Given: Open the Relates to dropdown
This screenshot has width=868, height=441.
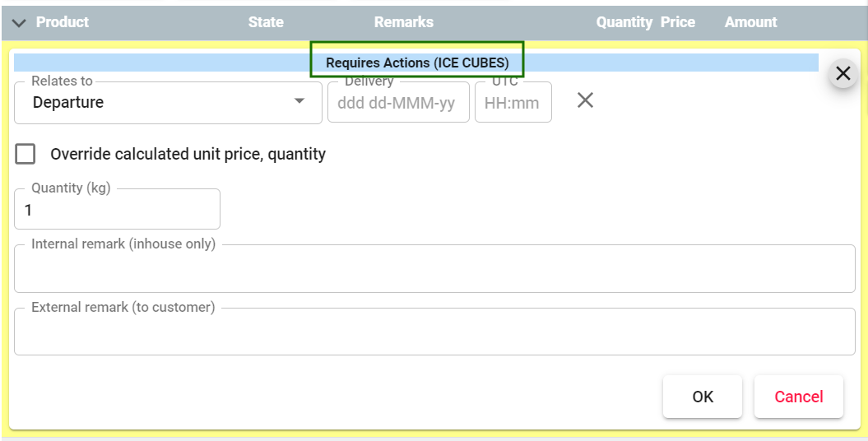Looking at the screenshot, I should coord(169,102).
